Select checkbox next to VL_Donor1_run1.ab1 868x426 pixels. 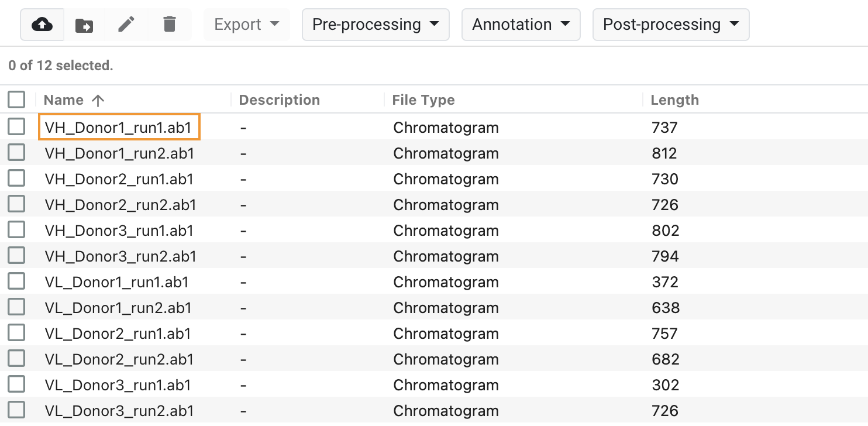(x=16, y=281)
